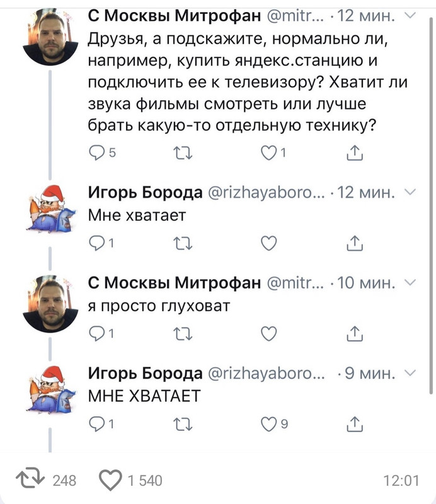Screen dimensions: 436x504
Task: Reply to the uppercase 'МНЕ ХВАТАЕТ' tweet
Action: [x=96, y=424]
